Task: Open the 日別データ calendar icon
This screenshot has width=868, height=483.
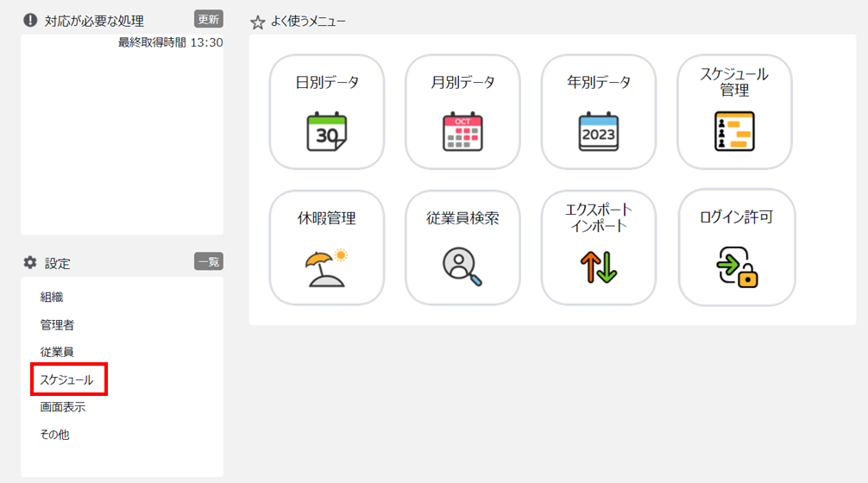Action: click(327, 132)
